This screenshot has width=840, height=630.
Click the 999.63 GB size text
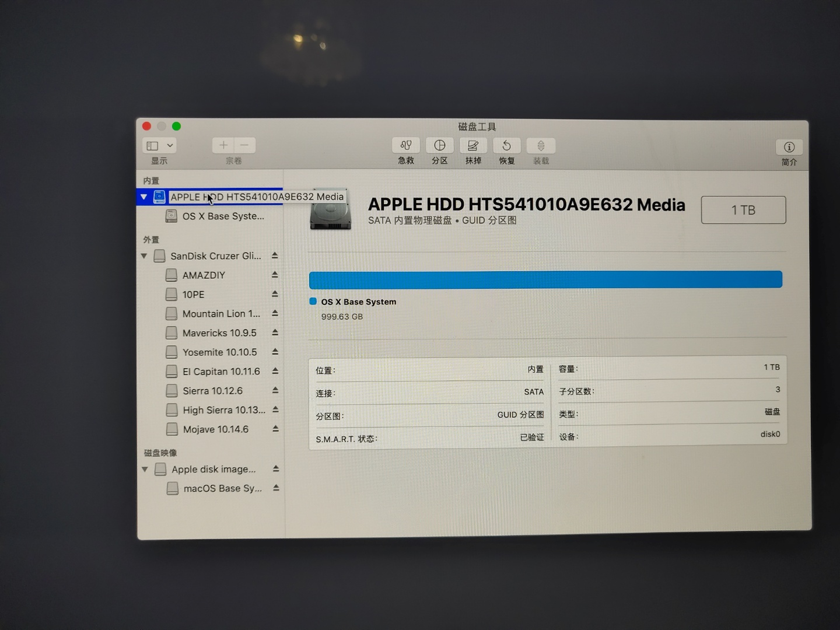[x=342, y=317]
